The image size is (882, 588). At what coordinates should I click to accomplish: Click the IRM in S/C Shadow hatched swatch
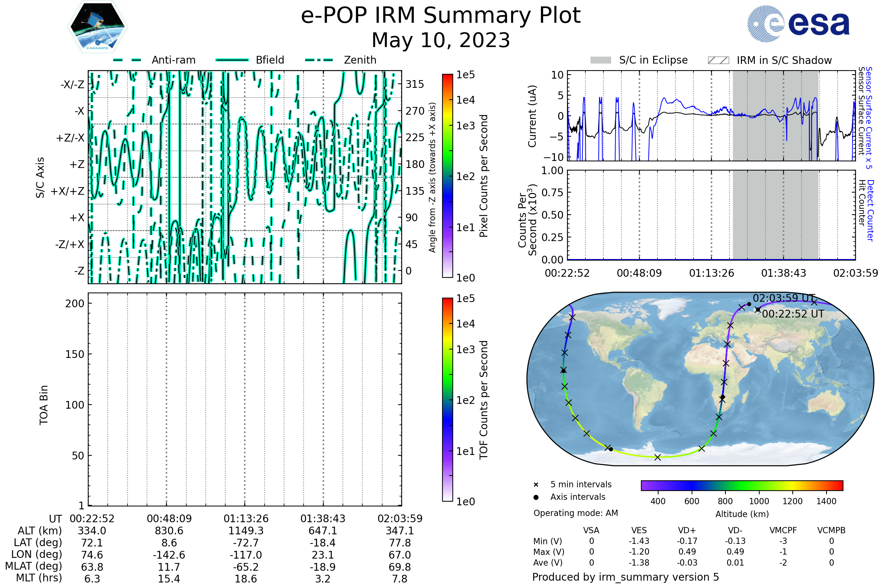[718, 60]
